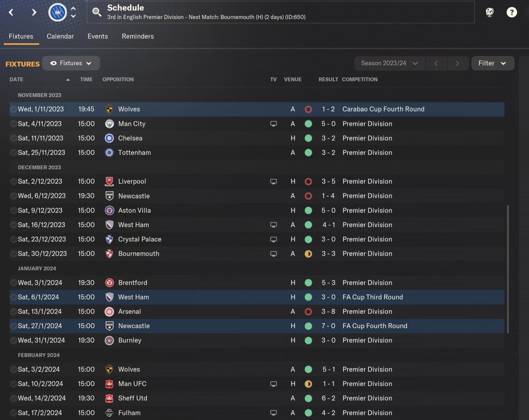Screen dimensions: 529x420
Task: Expand the Fixtures view dropdown
Action: (x=71, y=63)
